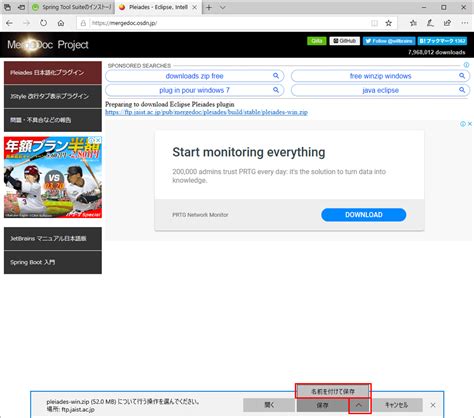Image resolution: width=474 pixels, height=418 pixels.
Task: Open a new tab with plus
Action: pos(209,7)
